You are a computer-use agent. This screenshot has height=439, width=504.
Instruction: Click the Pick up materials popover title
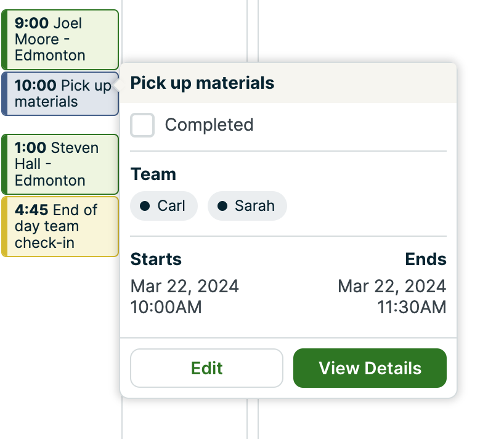click(x=202, y=83)
